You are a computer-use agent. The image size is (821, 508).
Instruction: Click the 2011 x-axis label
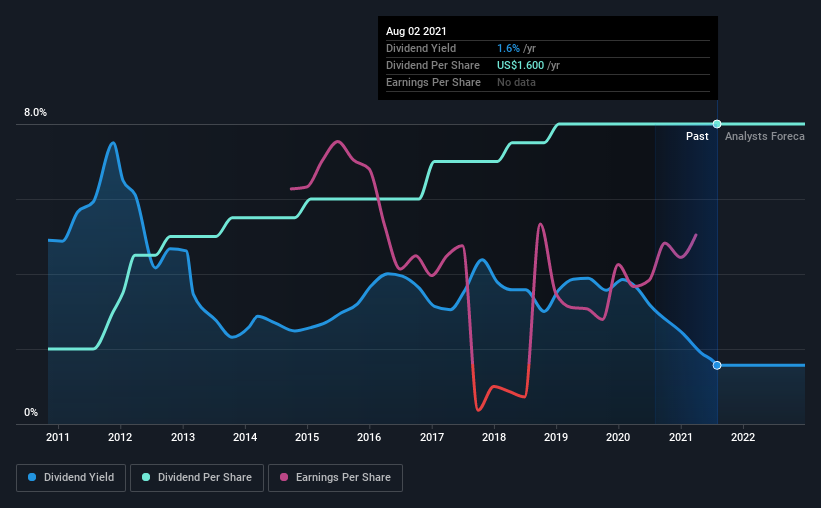58,437
